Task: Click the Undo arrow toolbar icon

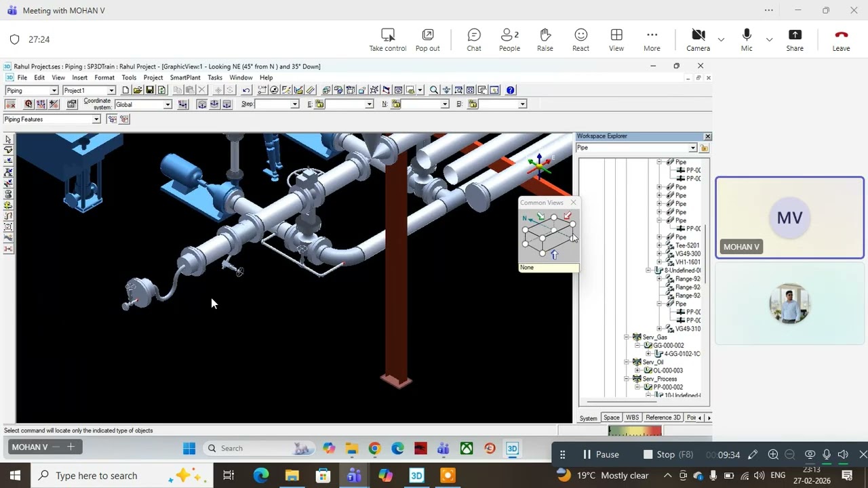Action: 246,90
